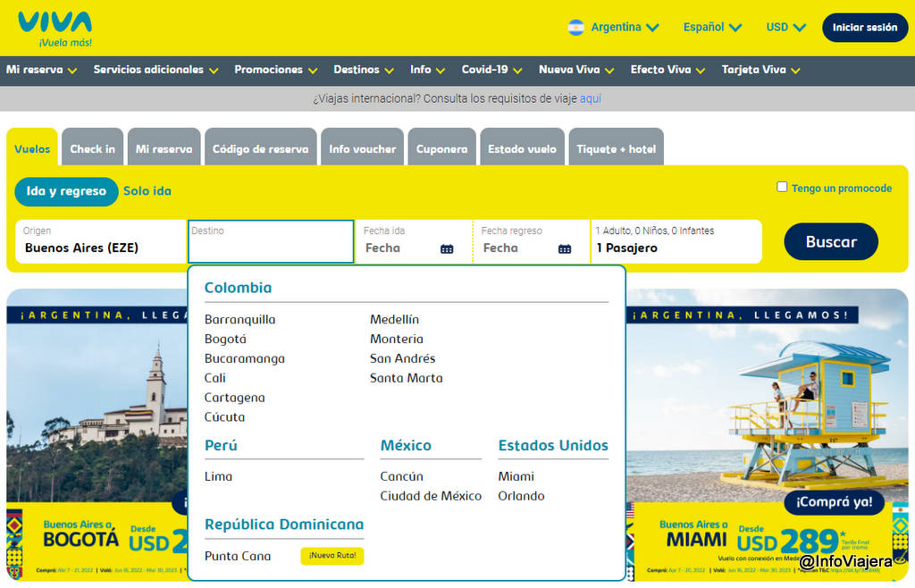This screenshot has height=588, width=915.
Task: Click the Argentina flag icon
Action: coord(576,28)
